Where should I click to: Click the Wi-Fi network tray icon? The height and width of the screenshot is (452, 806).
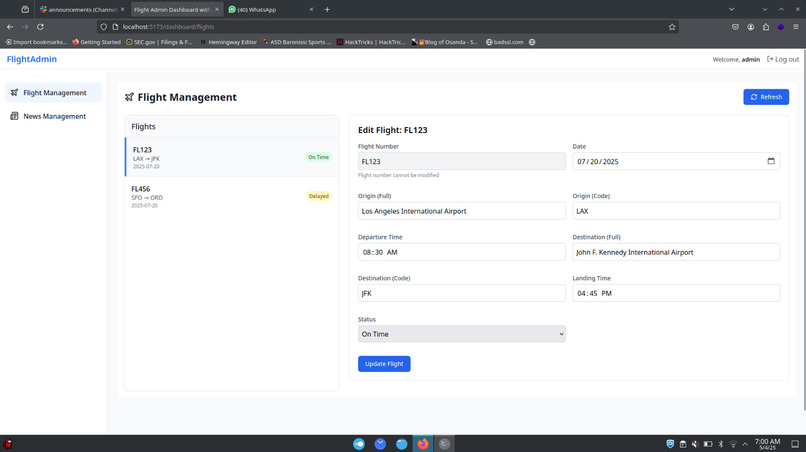(x=733, y=444)
